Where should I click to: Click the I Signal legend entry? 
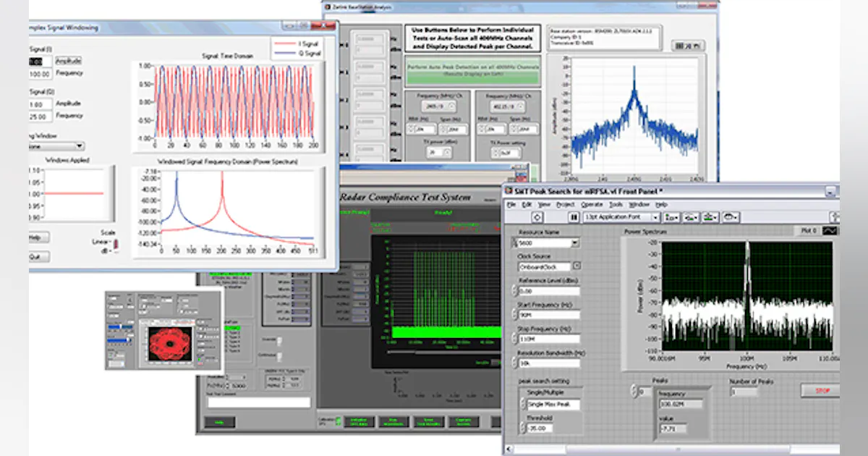tap(297, 43)
